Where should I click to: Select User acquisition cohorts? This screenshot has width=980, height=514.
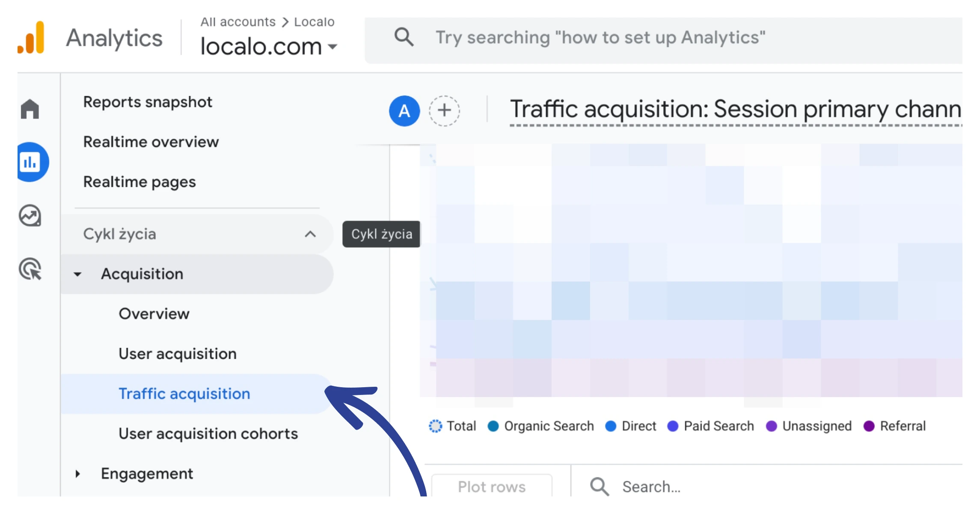click(208, 433)
